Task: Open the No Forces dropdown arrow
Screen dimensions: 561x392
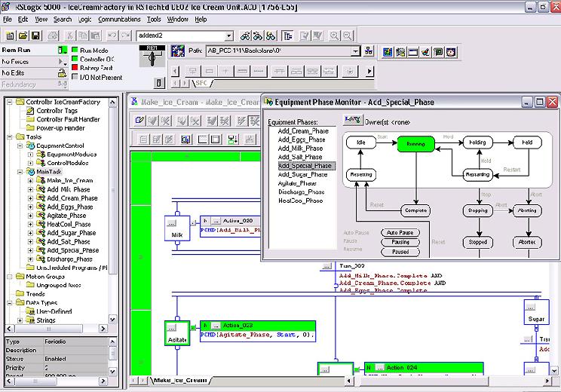Action: click(63, 62)
